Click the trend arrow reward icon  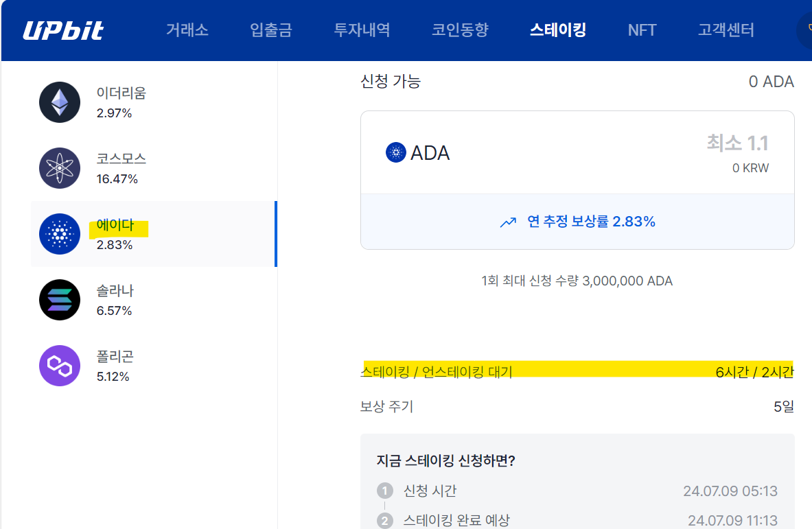(508, 222)
